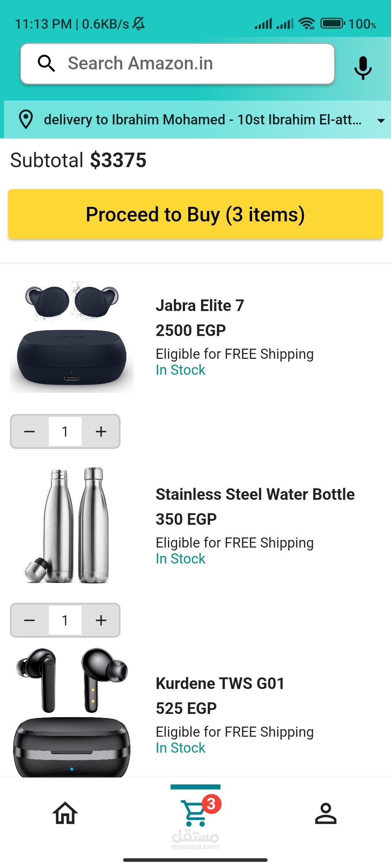
Task: Select the Kurdene TWS G01 title
Action: click(x=220, y=684)
